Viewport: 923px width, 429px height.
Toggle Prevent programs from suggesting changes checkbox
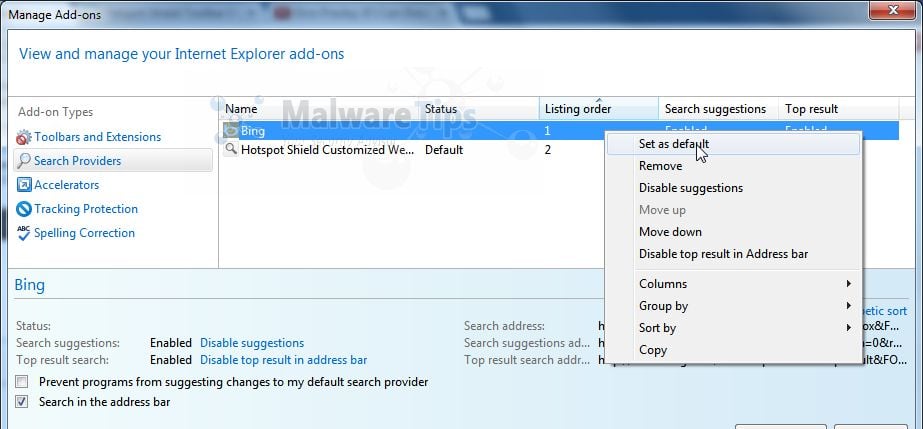22,382
